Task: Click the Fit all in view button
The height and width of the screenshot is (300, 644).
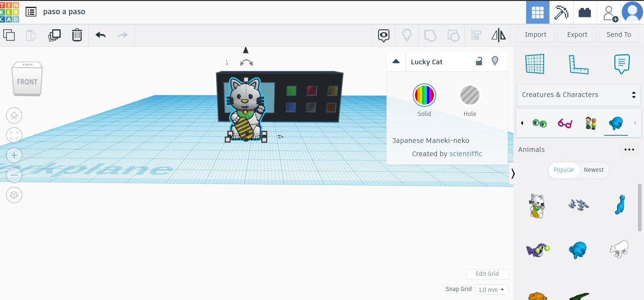Action: tap(14, 135)
